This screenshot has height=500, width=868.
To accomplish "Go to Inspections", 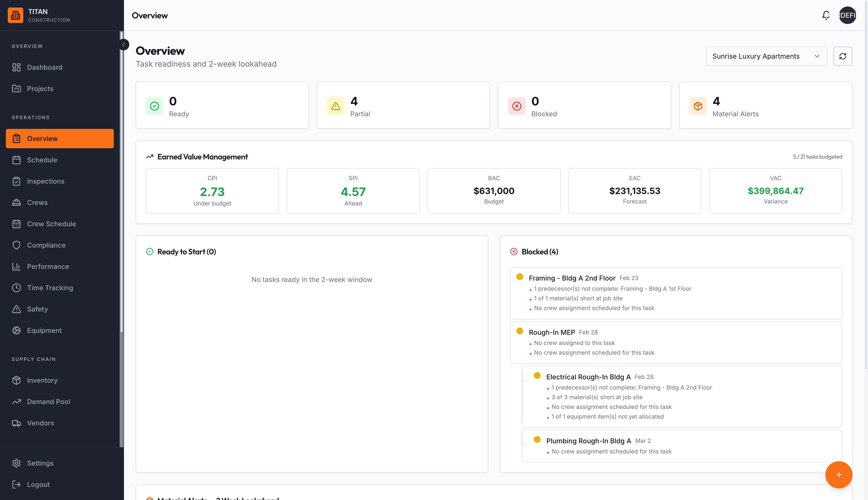I will (60, 181).
